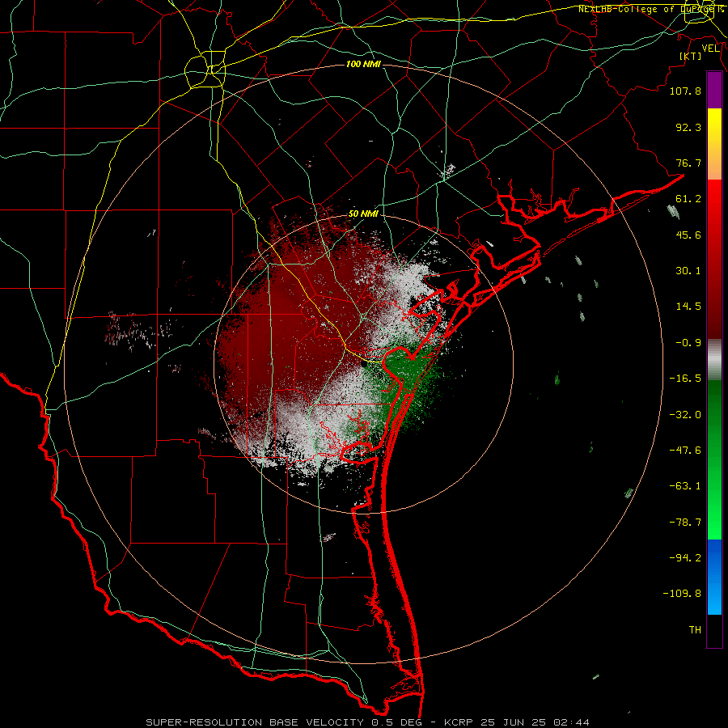Select the -78.7 scale value
This screenshot has height=728, width=728.
click(685, 523)
